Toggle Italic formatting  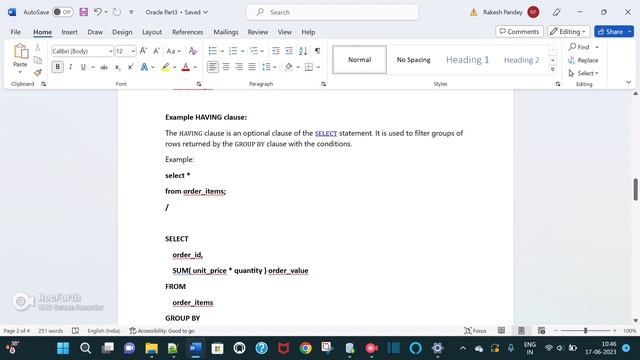[70, 67]
